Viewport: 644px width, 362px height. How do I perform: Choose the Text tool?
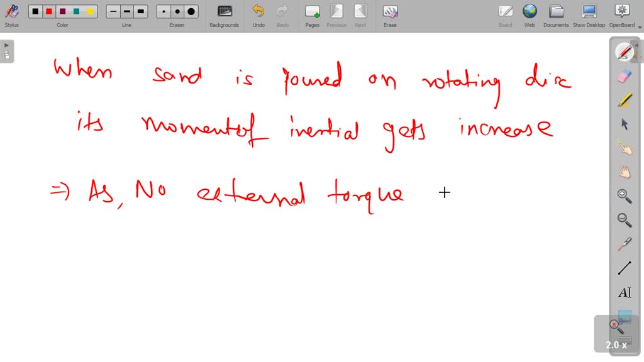[x=624, y=292]
